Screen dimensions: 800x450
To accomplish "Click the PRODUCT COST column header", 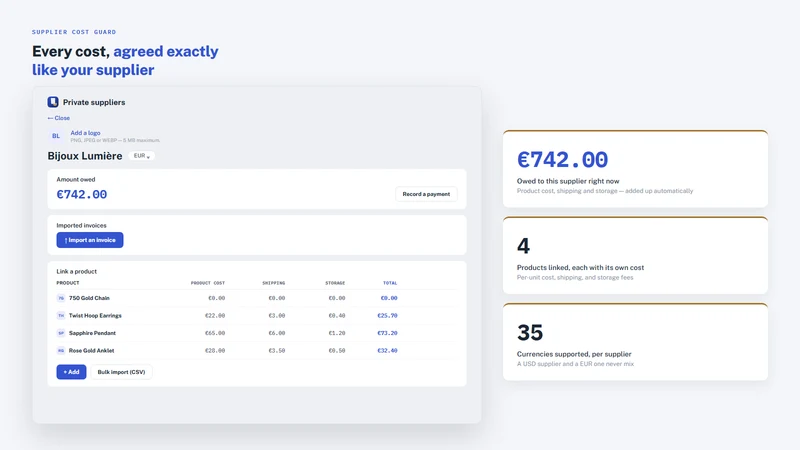I will (208, 283).
